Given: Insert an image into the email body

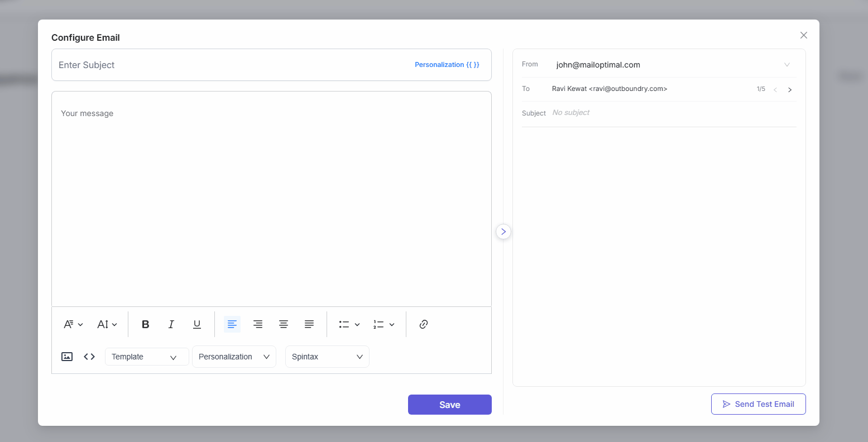Looking at the screenshot, I should point(66,356).
